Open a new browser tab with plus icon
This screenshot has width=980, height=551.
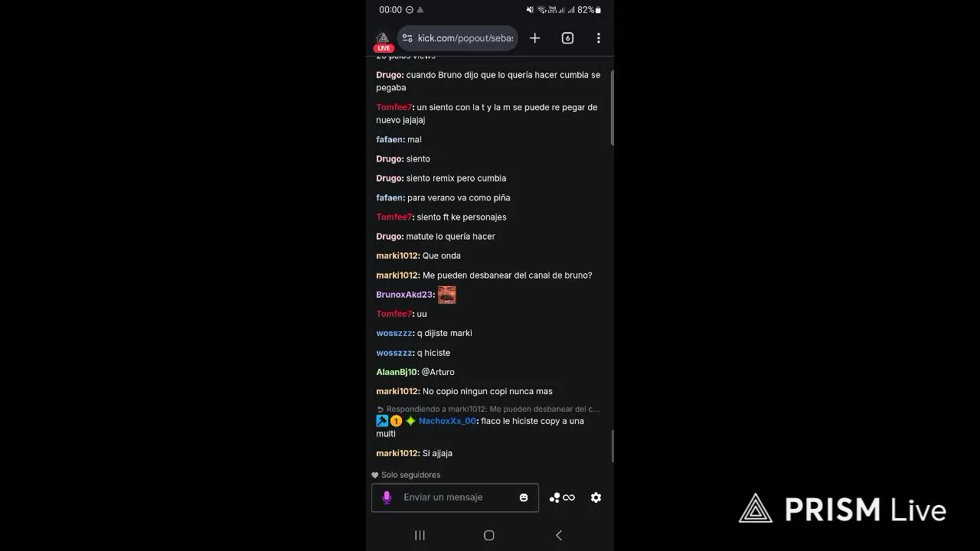[x=534, y=38]
